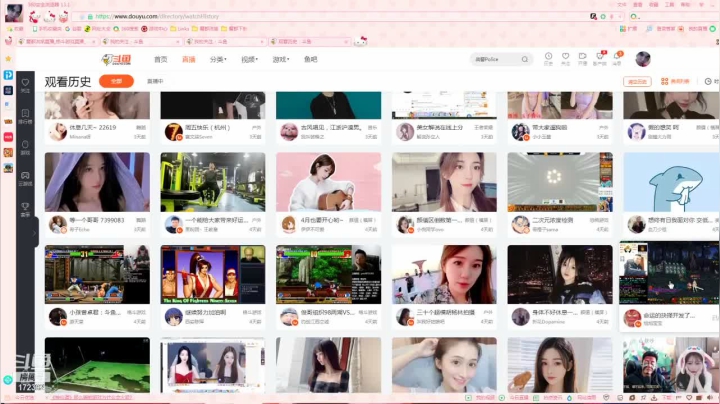Click the streamer avatar beside 休息几天
720x404 pixels.
coord(58,132)
